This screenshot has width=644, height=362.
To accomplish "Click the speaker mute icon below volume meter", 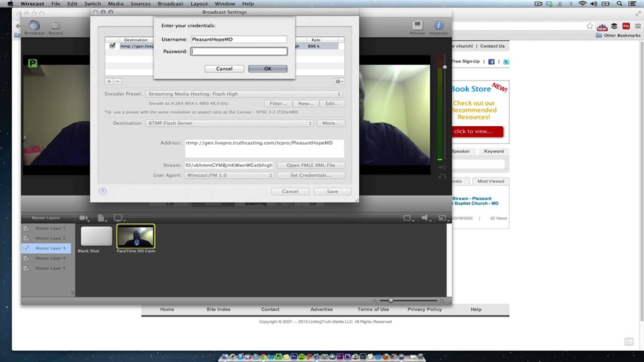I will click(x=442, y=168).
